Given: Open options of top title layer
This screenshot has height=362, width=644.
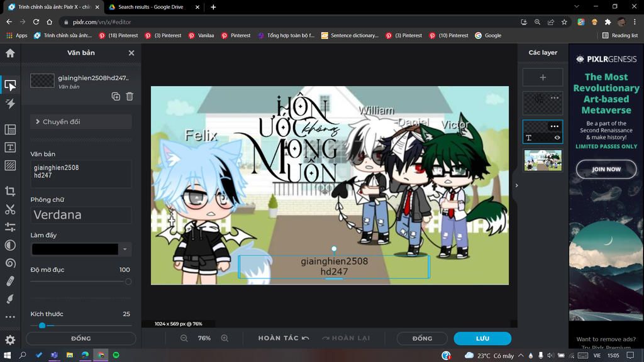Looking at the screenshot, I should 555,97.
